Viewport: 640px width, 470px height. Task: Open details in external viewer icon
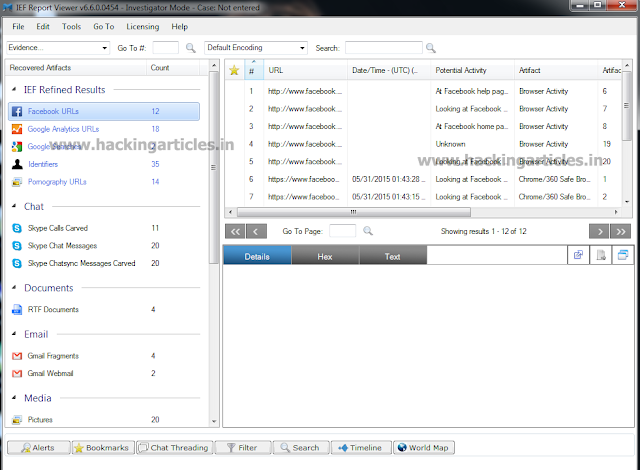click(578, 255)
